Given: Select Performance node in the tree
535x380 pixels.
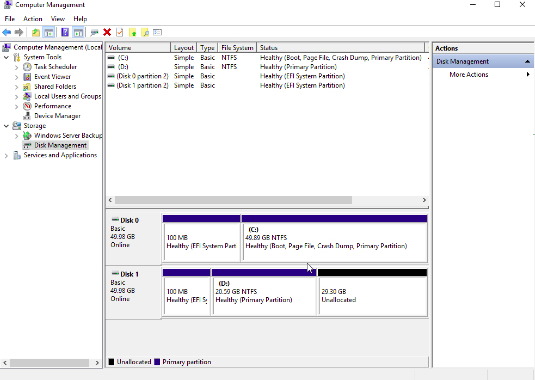Looking at the screenshot, I should click(53, 106).
